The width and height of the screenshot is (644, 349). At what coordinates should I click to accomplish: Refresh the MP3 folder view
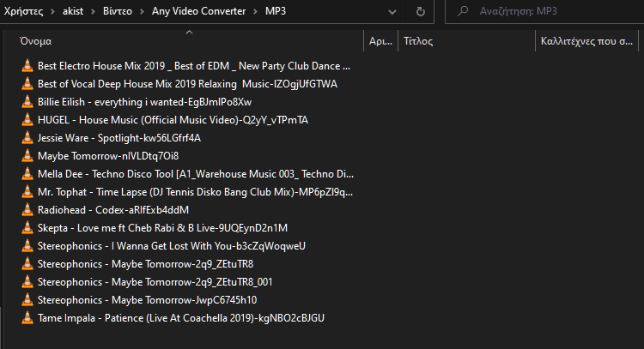[x=420, y=11]
